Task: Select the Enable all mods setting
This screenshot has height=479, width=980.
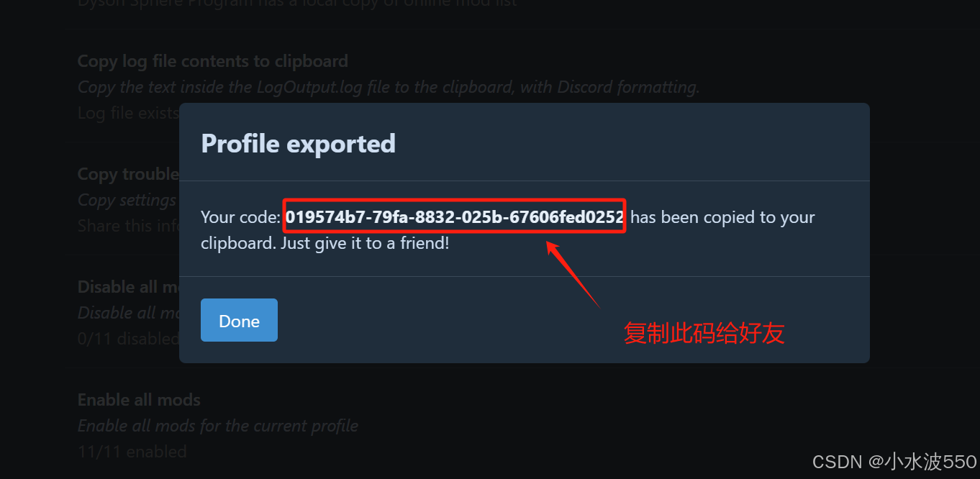Action: click(x=139, y=399)
